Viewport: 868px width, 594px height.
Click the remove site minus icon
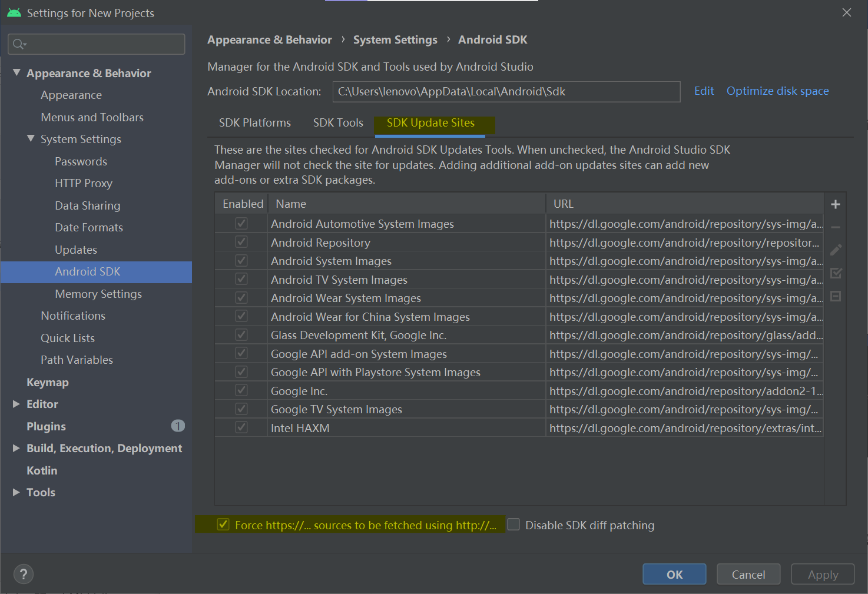(835, 227)
